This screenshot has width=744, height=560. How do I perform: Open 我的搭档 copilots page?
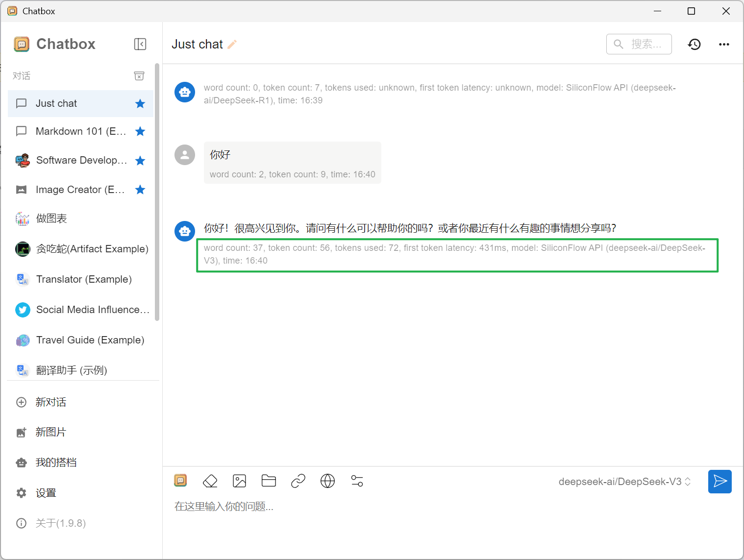[80, 463]
